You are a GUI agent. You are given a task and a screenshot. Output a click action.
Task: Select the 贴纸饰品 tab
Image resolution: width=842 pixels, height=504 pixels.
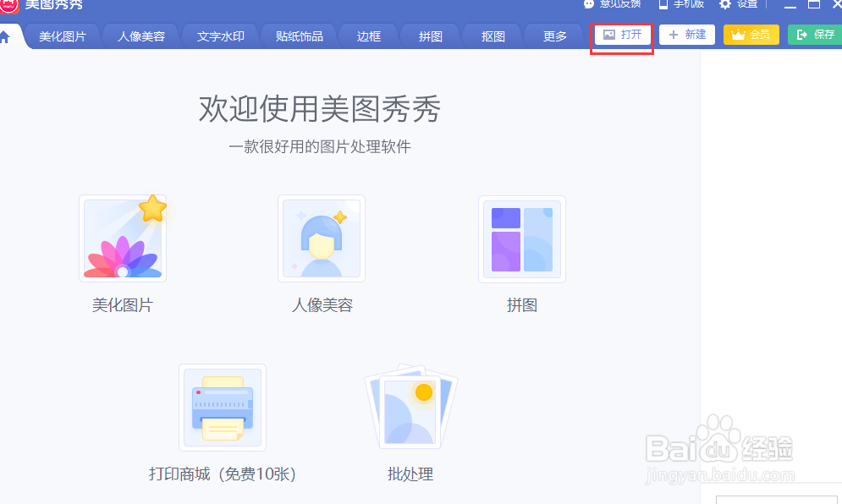point(299,36)
